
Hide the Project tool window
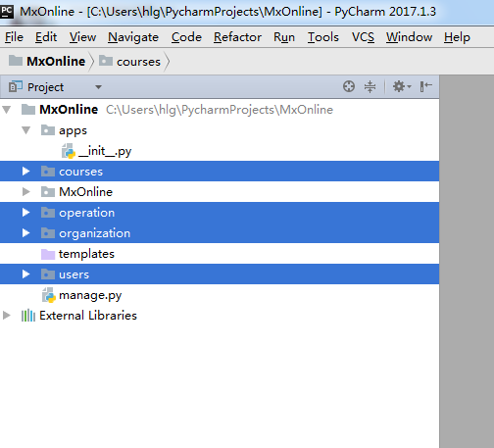click(x=426, y=86)
